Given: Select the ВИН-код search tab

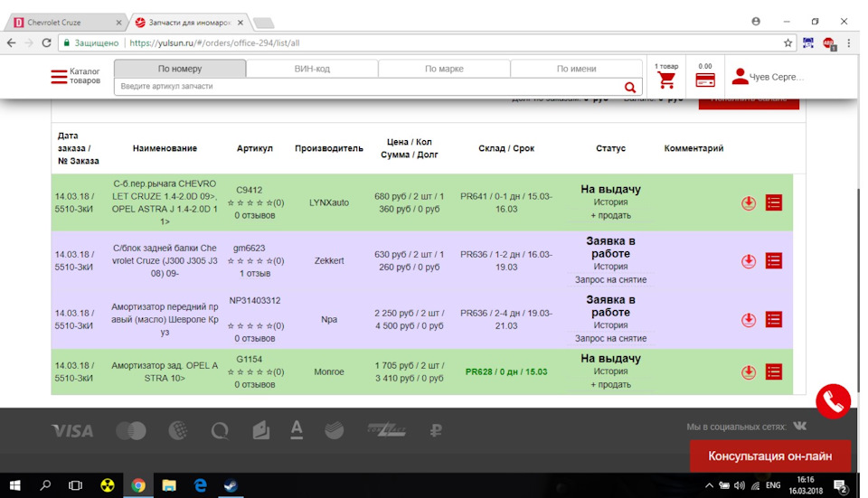Looking at the screenshot, I should click(x=312, y=69).
